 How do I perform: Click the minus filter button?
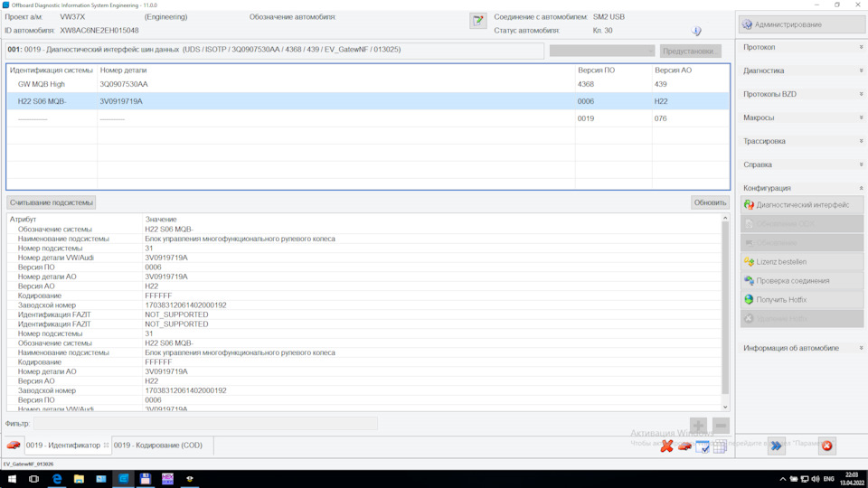coord(721,426)
